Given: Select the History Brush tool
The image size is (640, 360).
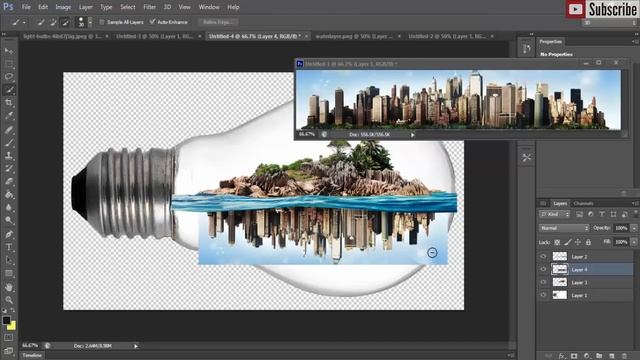Looking at the screenshot, I should 9,169.
